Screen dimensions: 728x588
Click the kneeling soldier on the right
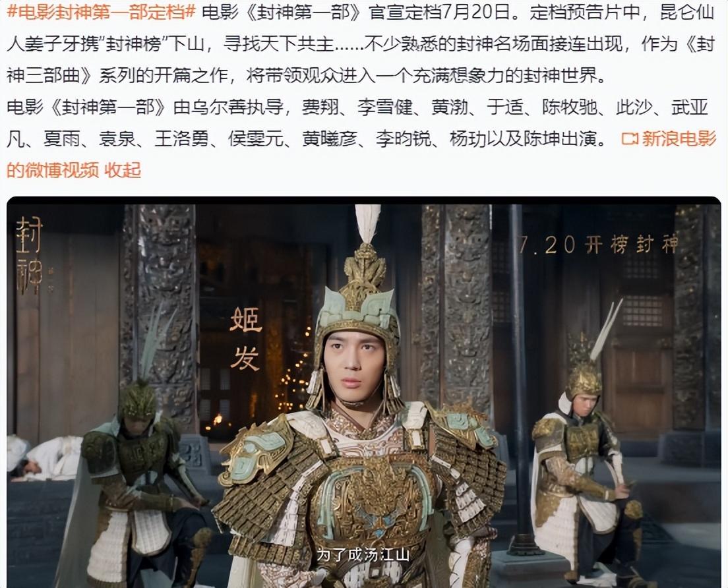click(585, 464)
